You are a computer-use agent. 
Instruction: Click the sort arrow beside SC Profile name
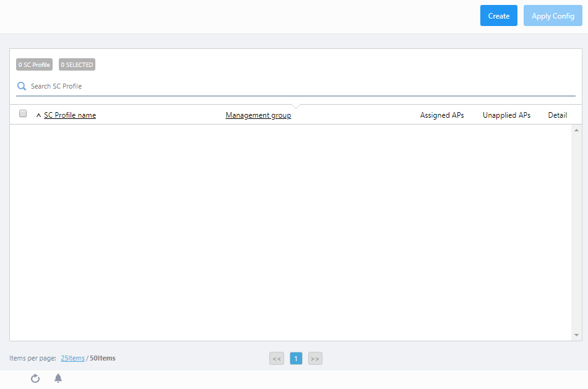tap(38, 115)
